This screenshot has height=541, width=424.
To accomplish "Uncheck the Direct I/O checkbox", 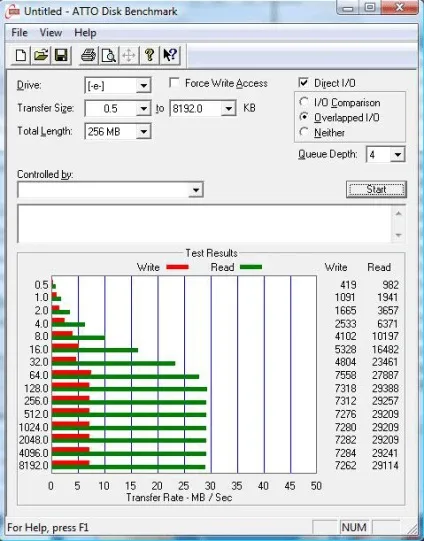I will (x=304, y=83).
